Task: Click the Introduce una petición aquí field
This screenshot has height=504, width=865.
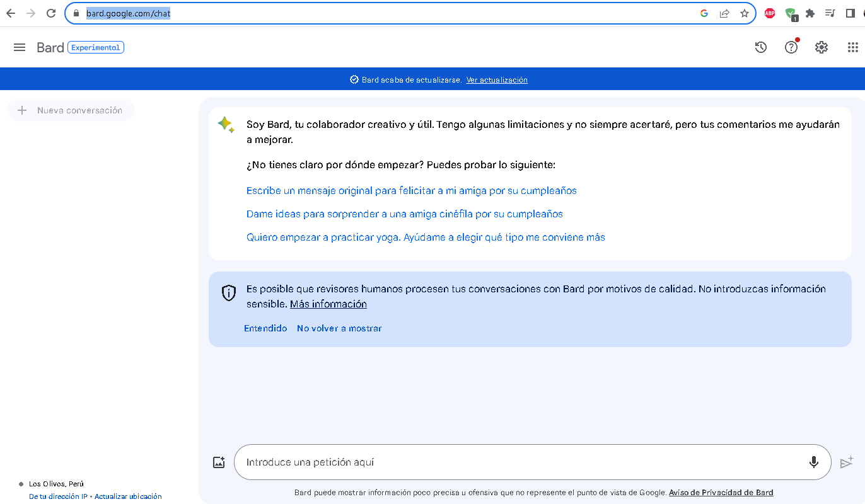Action: point(532,462)
